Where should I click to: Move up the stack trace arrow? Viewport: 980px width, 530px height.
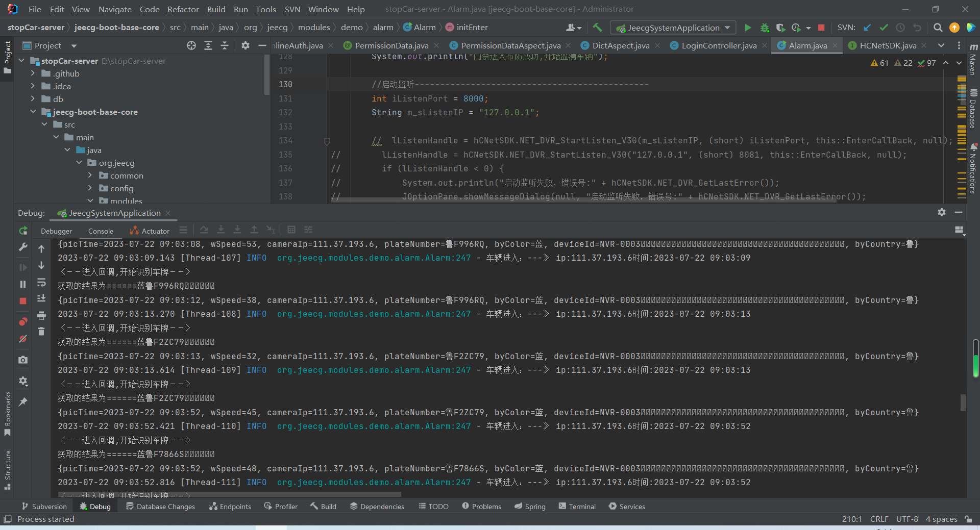(41, 249)
